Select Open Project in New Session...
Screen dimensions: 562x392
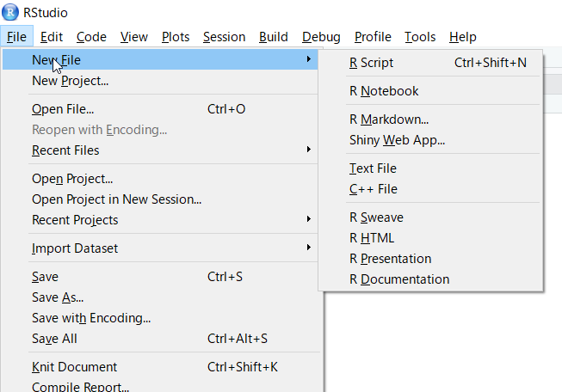(160, 199)
